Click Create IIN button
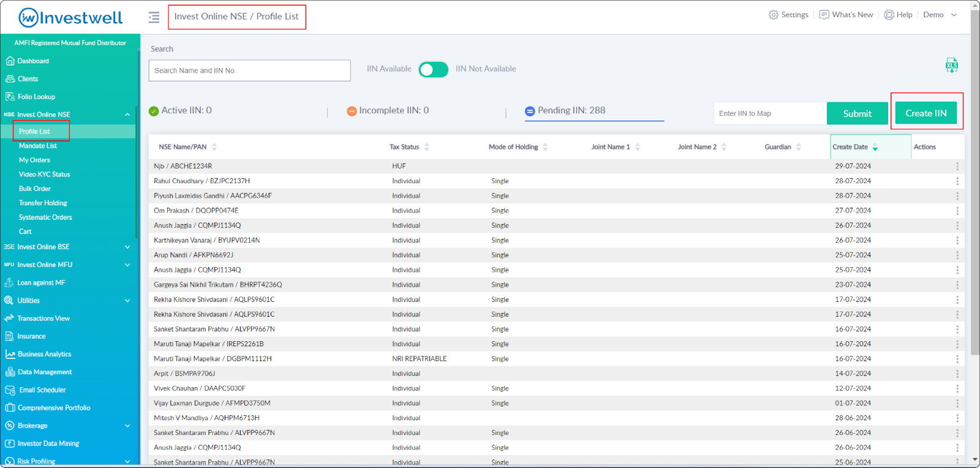 point(926,113)
